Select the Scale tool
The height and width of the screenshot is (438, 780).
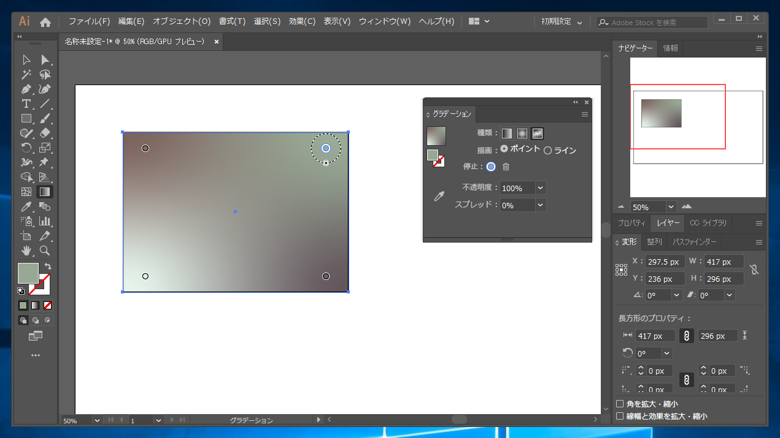[x=45, y=148]
